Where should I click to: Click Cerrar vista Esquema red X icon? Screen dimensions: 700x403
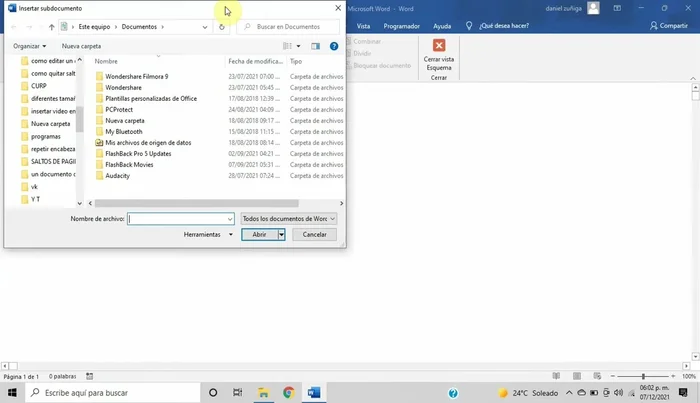(439, 45)
